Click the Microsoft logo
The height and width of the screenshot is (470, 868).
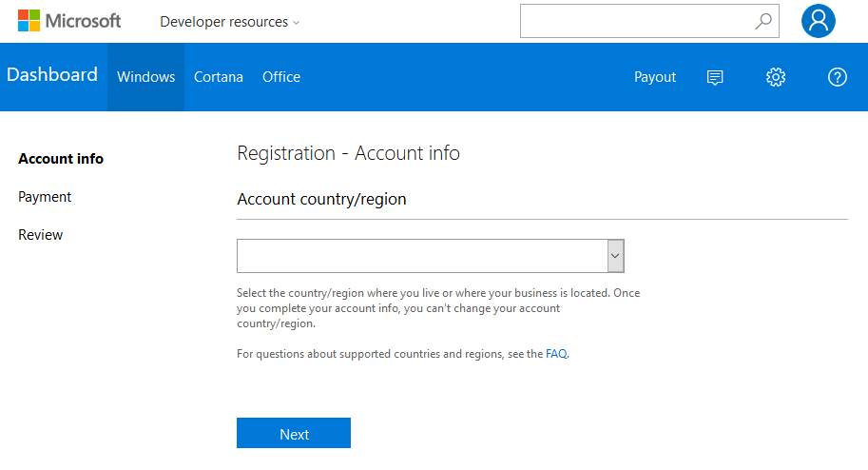click(x=69, y=21)
